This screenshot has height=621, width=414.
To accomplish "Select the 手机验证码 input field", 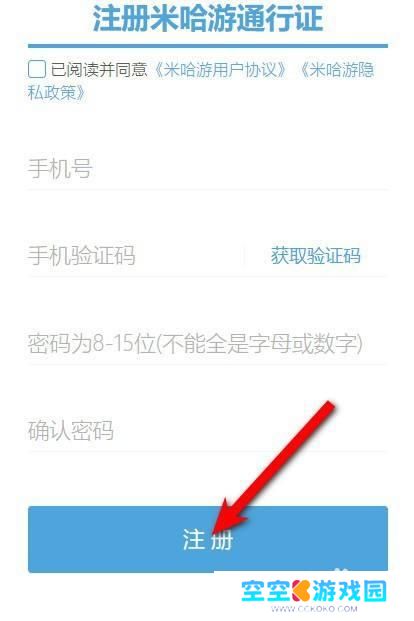I will pos(135,256).
